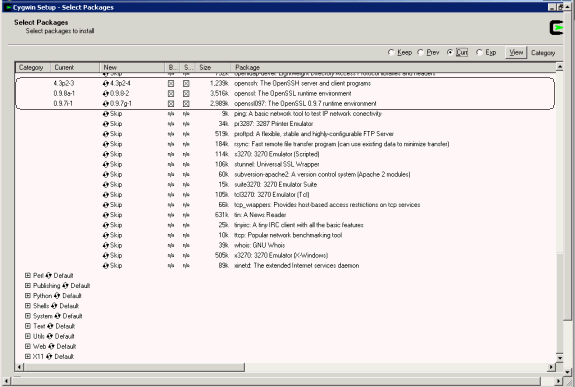
Task: Click the Size column header
Action: coord(213,67)
